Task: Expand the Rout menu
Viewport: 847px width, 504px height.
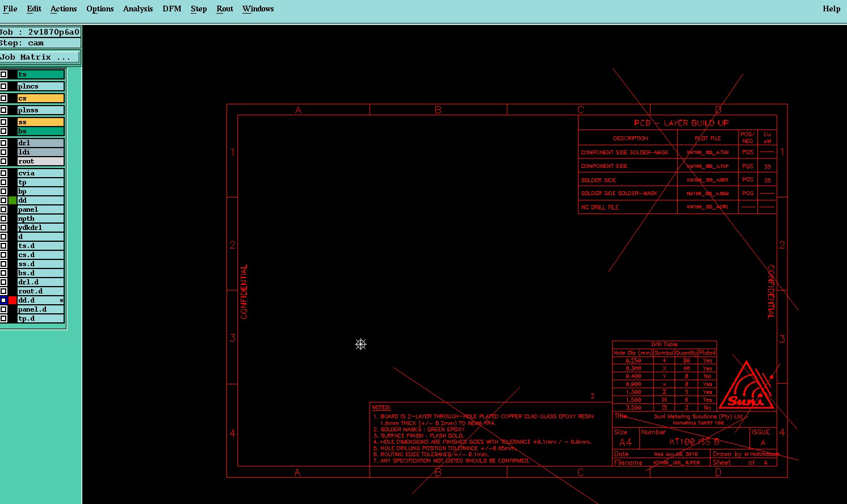Action: point(225,9)
